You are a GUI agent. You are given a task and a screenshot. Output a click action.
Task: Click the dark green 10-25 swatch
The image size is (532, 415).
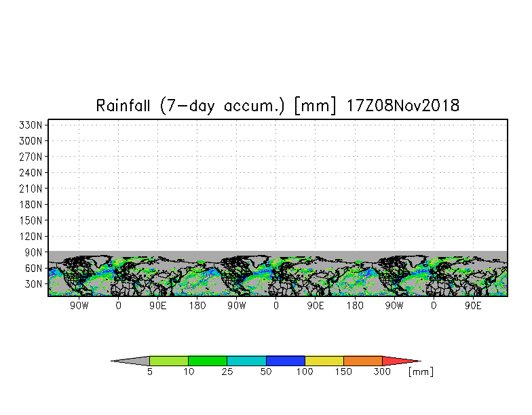[208, 361]
